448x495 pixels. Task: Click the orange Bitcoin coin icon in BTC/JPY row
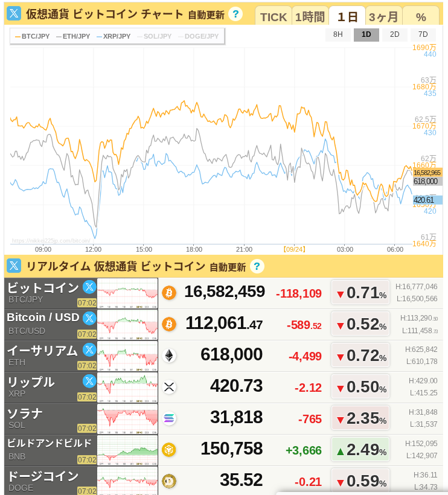169,293
